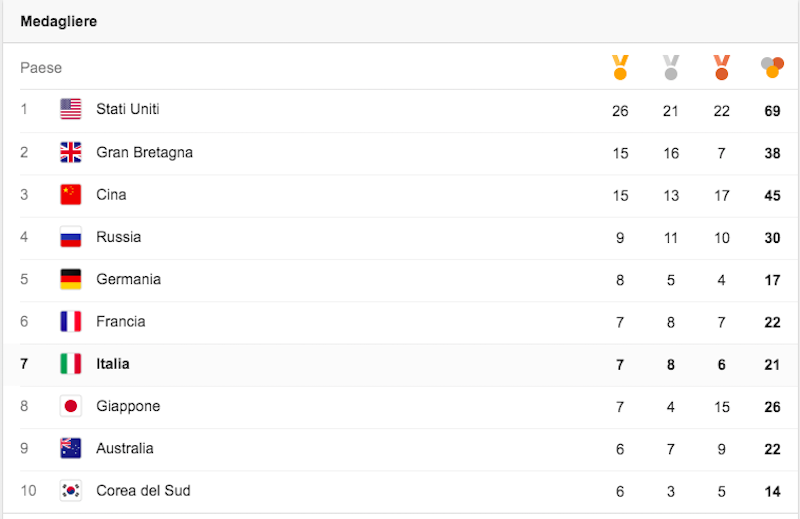This screenshot has width=800, height=519.
Task: Click the South Korea flag icon
Action: click(70, 490)
